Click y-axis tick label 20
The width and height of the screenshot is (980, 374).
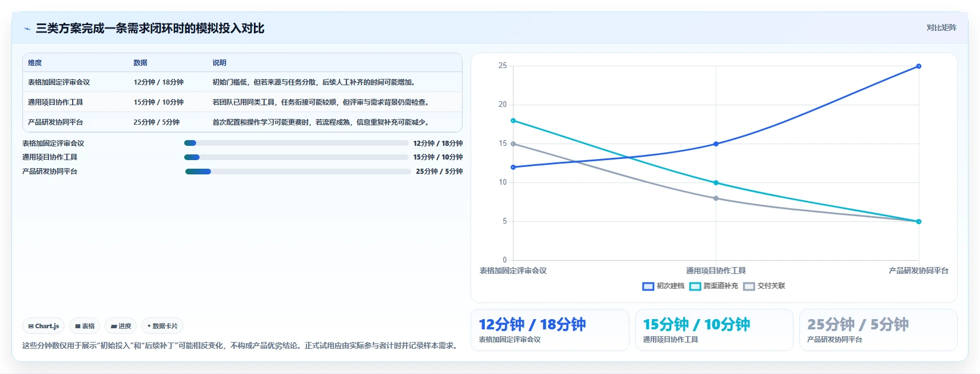(503, 105)
